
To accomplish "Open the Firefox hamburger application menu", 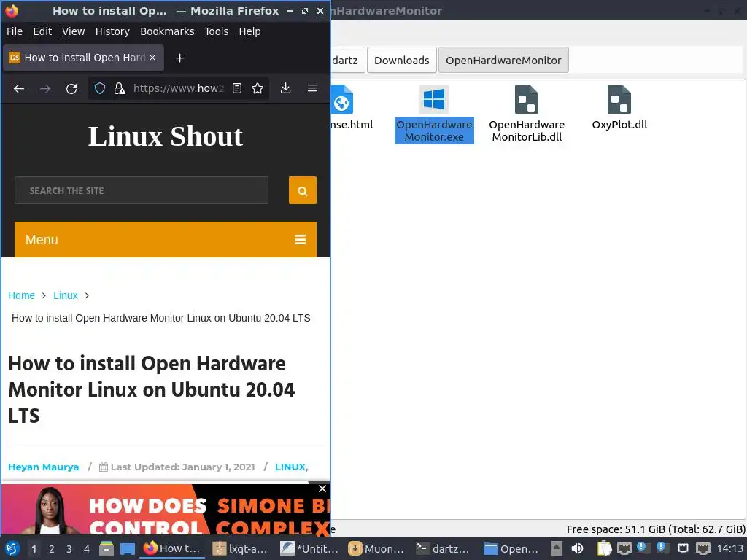I will pos(312,88).
